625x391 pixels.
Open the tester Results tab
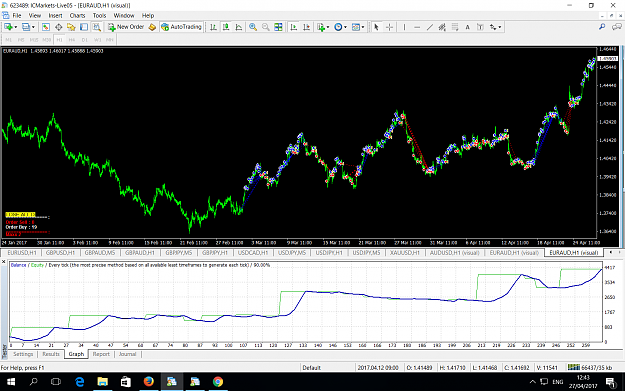coord(51,354)
